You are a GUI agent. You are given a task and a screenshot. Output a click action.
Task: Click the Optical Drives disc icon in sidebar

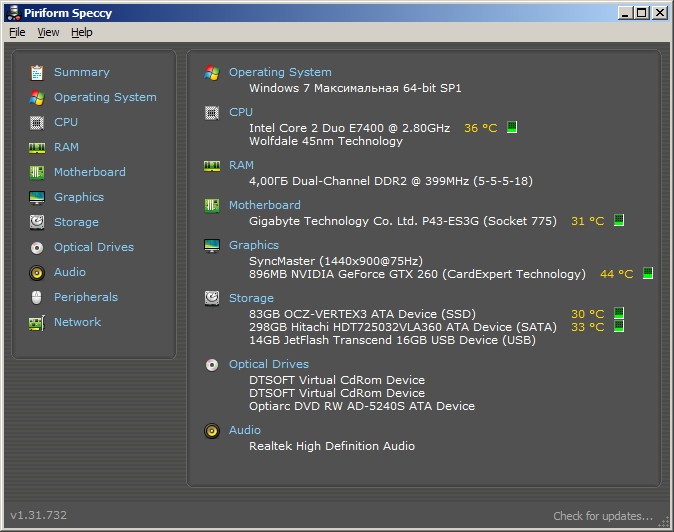tap(37, 248)
